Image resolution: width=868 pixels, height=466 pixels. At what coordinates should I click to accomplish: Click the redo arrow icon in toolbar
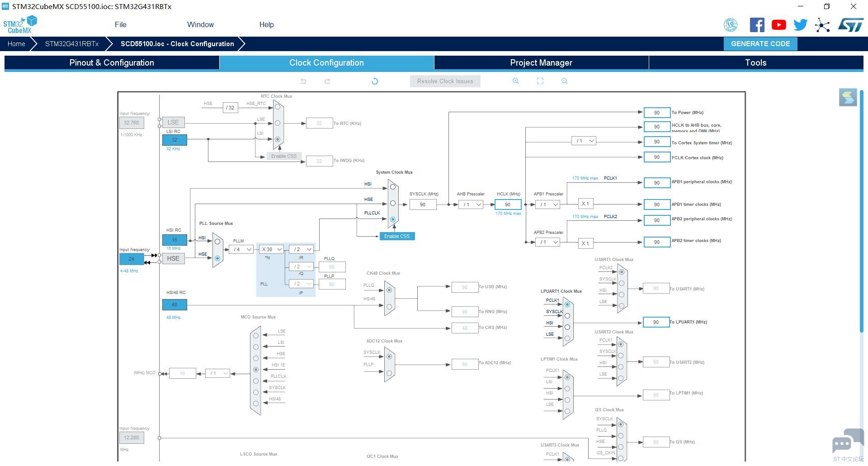point(327,81)
